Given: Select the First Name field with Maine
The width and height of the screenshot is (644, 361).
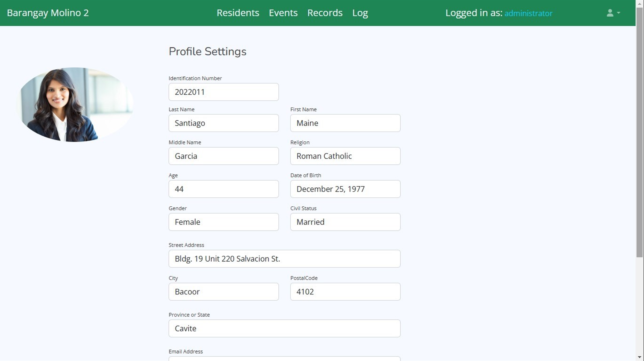Looking at the screenshot, I should (x=345, y=123).
